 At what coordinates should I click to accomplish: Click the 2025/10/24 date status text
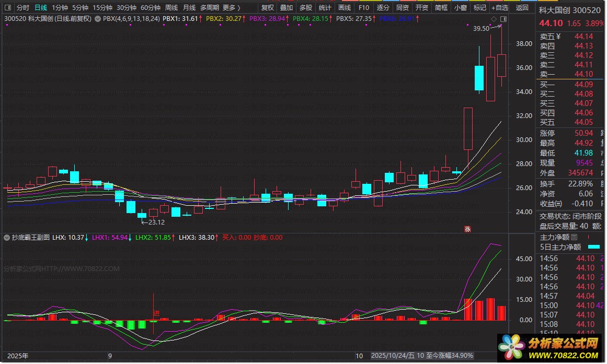click(x=421, y=356)
